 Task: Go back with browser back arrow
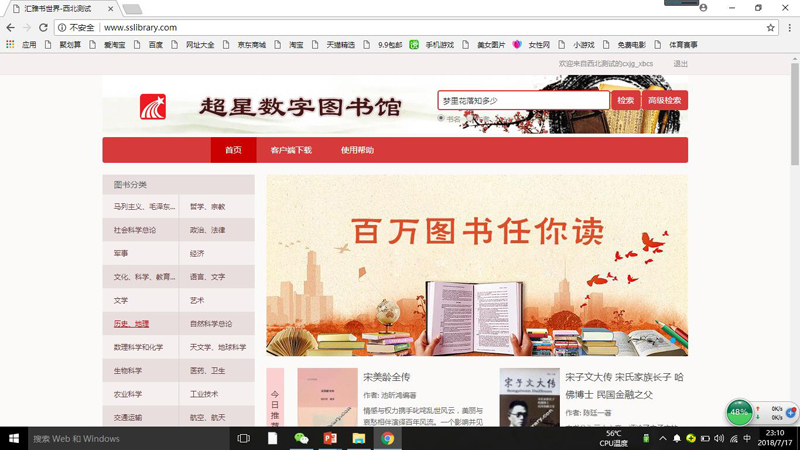(x=11, y=28)
